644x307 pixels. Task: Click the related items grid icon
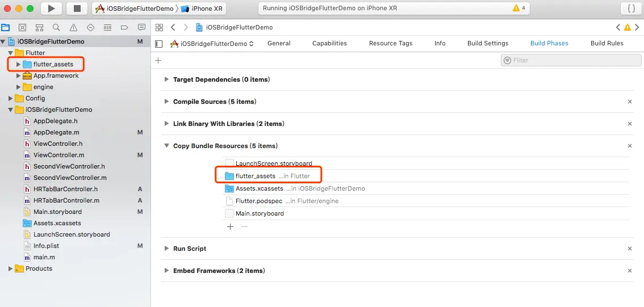160,27
